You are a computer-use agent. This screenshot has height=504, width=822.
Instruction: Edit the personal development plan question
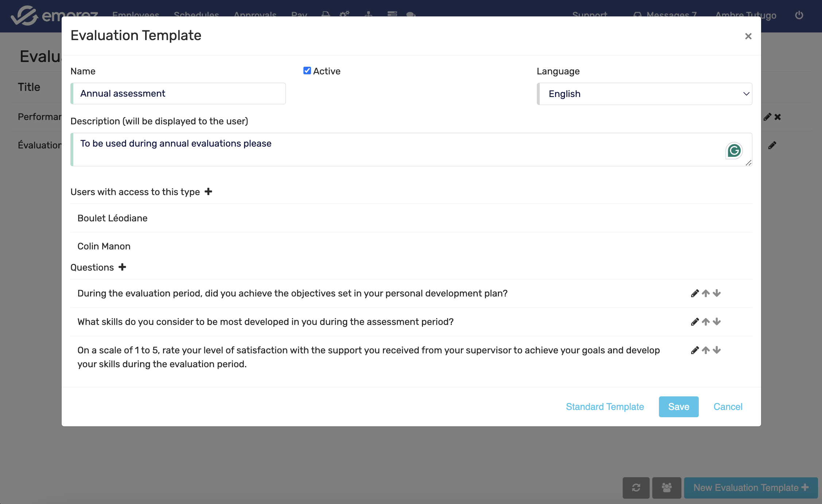pos(695,293)
